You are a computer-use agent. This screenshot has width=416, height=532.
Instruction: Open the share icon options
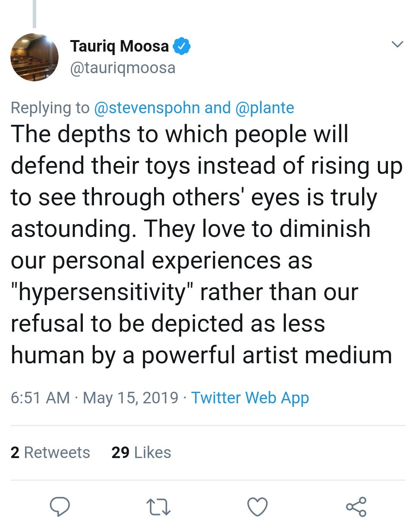pos(356,507)
